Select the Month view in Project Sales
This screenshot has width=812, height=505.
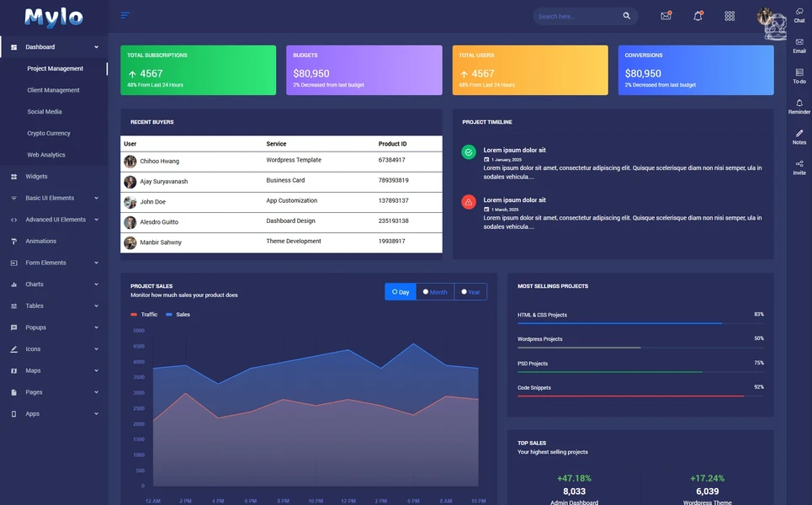(435, 291)
